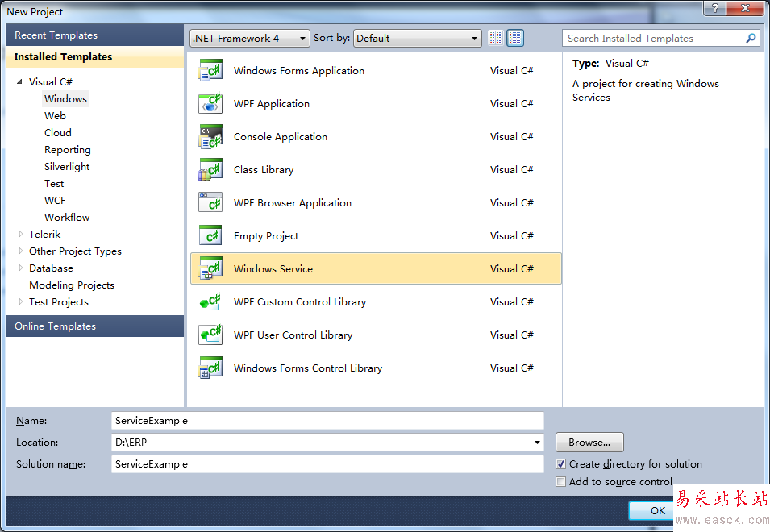Select the Modeling Projects item
The image size is (770, 532).
point(72,285)
